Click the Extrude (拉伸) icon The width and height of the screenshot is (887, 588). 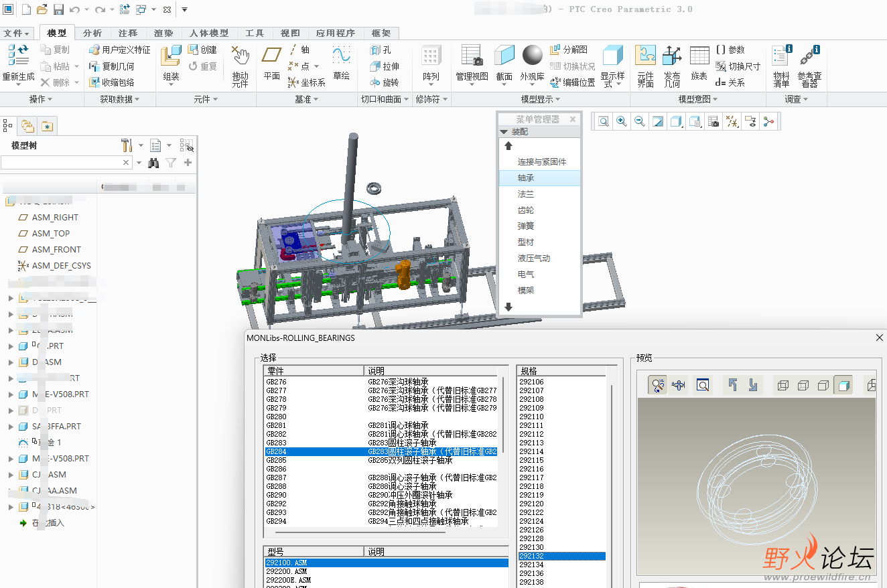pos(375,66)
